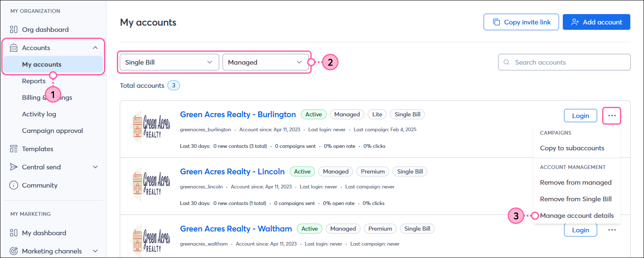Viewport: 644px width, 258px height.
Task: Click the Marketing channels icon
Action: point(13,251)
